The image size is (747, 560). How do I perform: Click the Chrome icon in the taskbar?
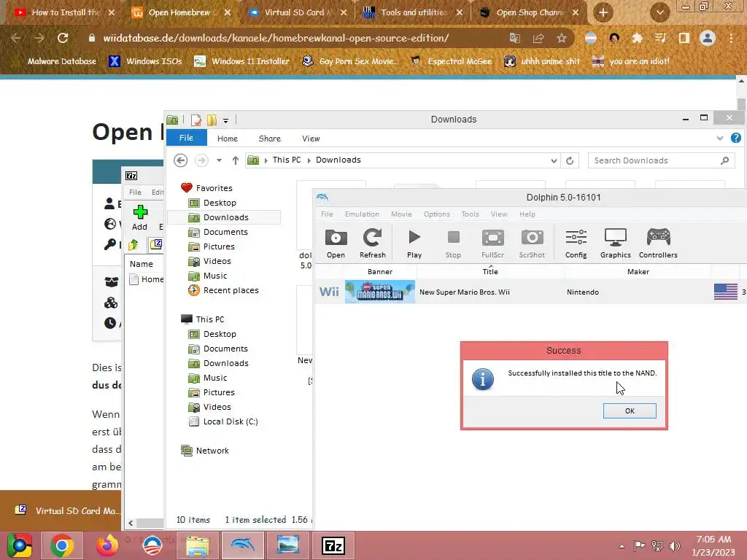point(62,545)
